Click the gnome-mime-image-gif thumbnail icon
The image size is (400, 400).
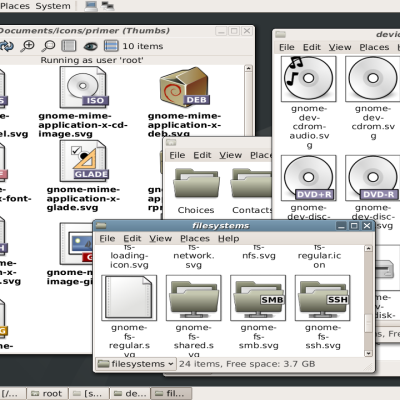(x=77, y=244)
